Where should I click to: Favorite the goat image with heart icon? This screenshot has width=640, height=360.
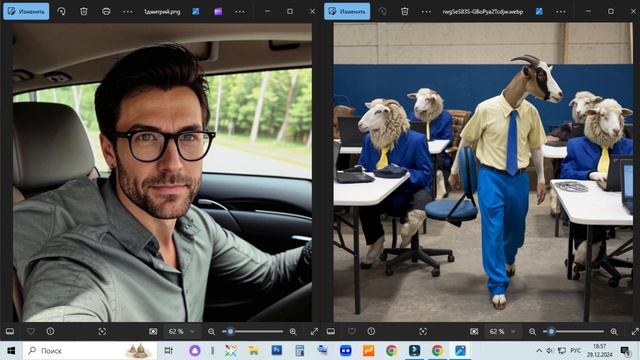click(x=351, y=331)
